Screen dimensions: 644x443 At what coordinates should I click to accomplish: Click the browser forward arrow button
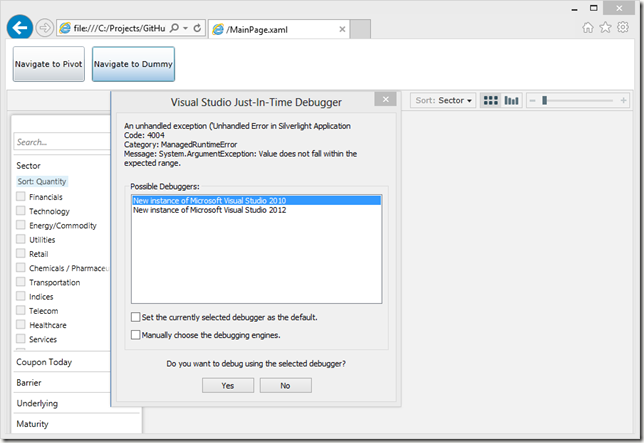point(44,28)
